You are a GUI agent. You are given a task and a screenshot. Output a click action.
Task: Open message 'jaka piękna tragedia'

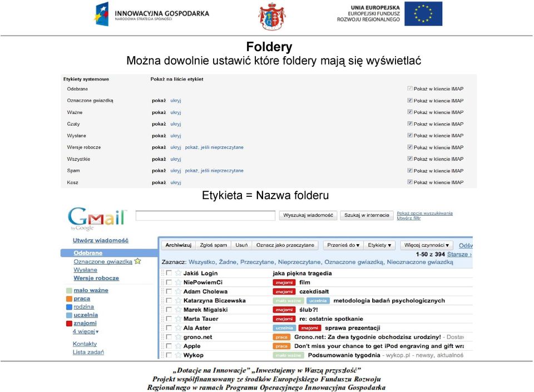pyautogui.click(x=302, y=273)
